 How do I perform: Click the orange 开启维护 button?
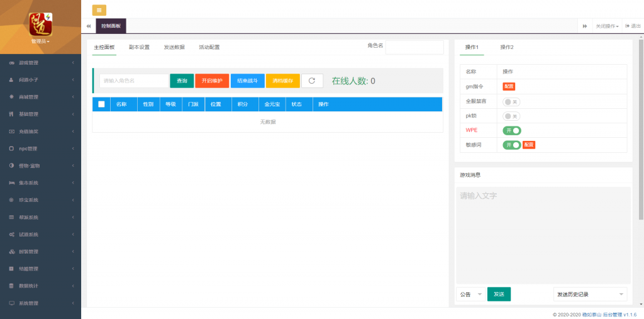tap(212, 81)
